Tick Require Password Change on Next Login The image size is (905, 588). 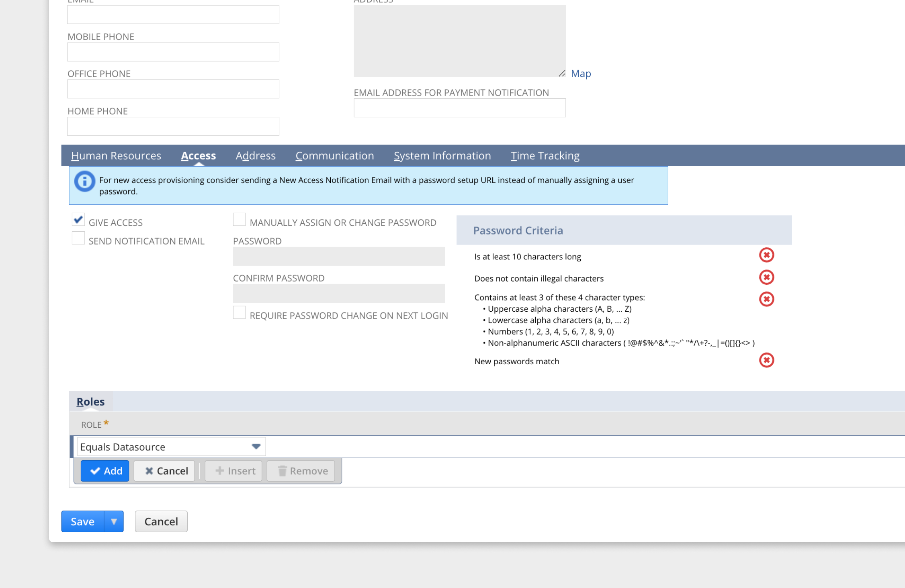239,312
